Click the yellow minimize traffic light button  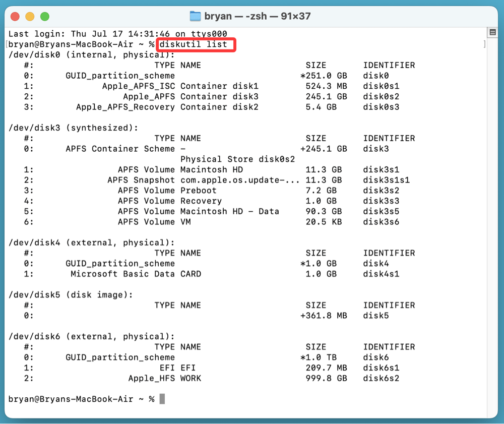pyautogui.click(x=30, y=16)
